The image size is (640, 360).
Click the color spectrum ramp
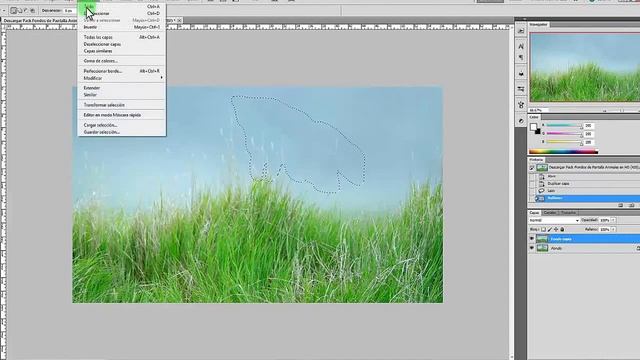[564, 151]
